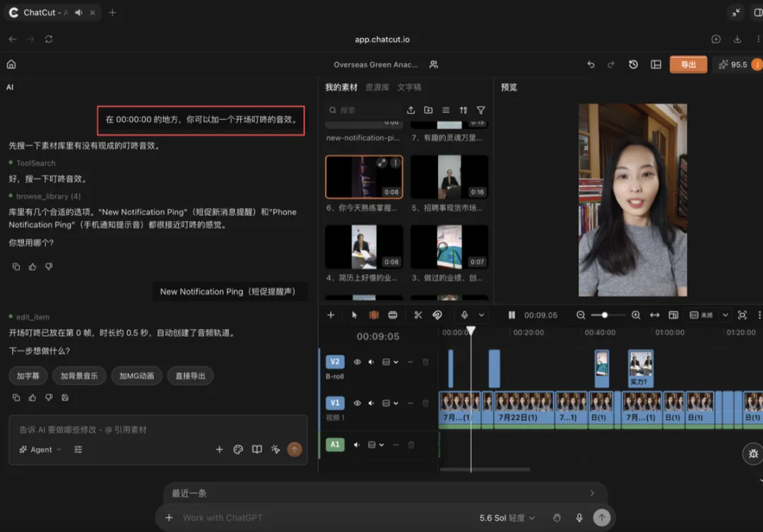Image resolution: width=763 pixels, height=532 pixels.
Task: Expand dropdown next to microphone tool
Action: (x=481, y=315)
